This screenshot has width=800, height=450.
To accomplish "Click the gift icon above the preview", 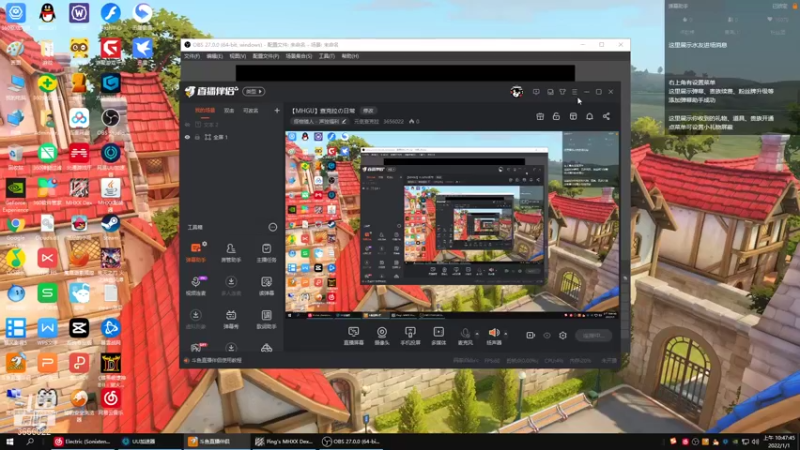I will click(x=540, y=116).
